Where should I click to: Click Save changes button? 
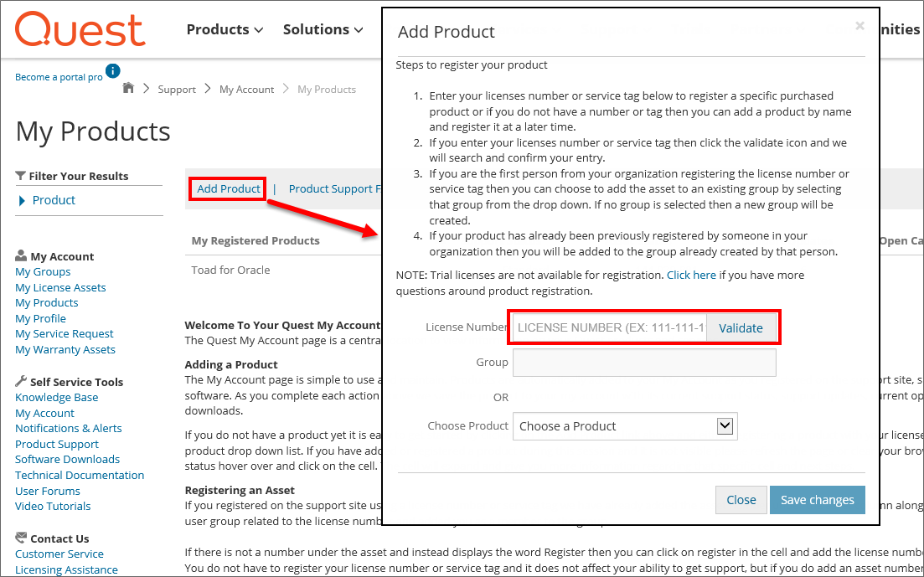818,500
